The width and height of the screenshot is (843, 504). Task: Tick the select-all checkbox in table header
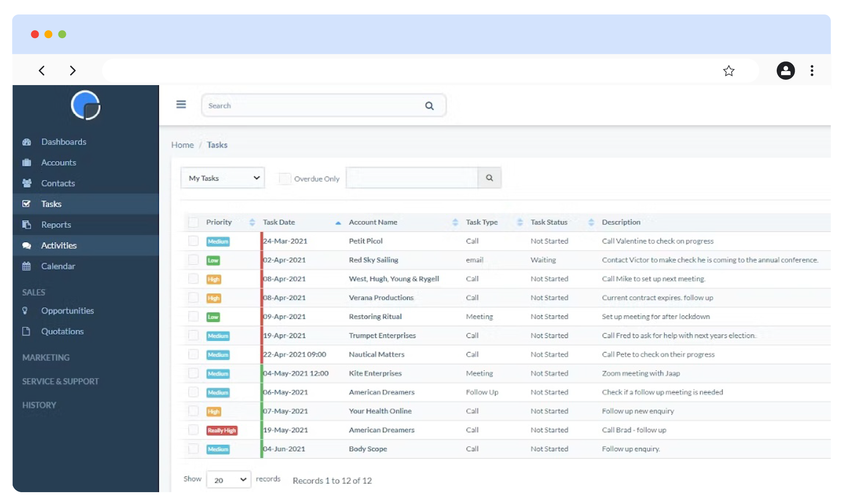tap(193, 222)
